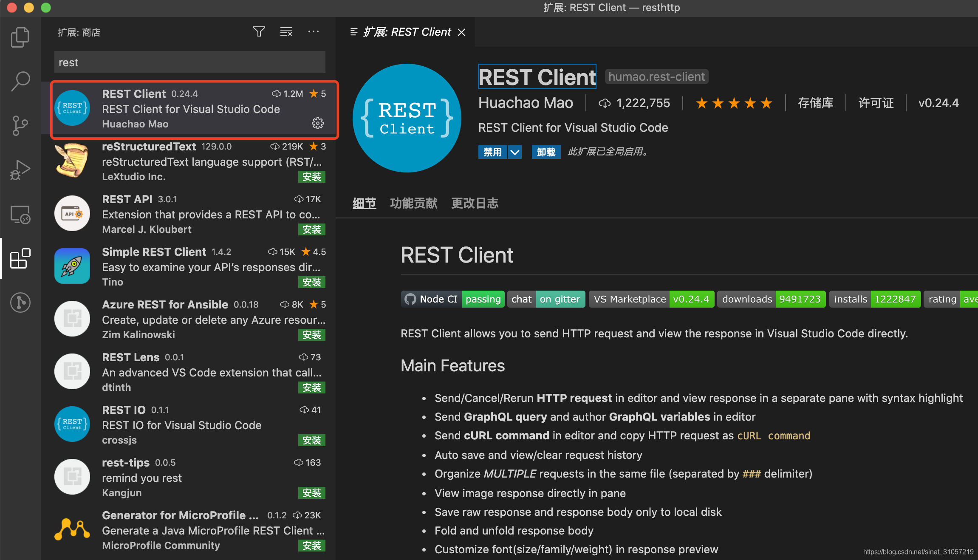The width and height of the screenshot is (978, 560).
Task: Select the rest-tips 0.0.5 entry title
Action: click(126, 462)
